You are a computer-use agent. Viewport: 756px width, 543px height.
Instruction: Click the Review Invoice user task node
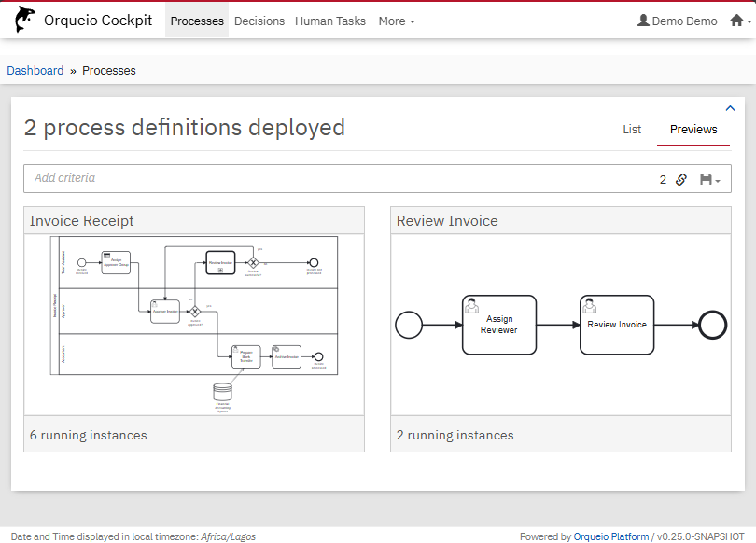(617, 325)
